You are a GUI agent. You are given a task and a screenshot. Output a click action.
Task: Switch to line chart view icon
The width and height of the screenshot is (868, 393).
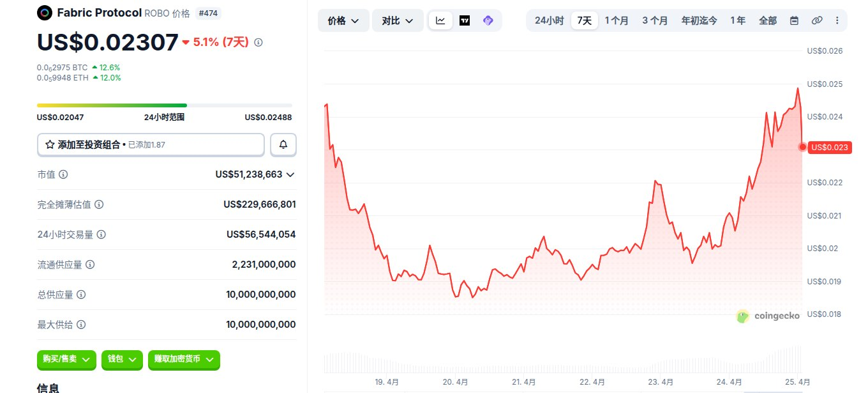click(x=440, y=20)
